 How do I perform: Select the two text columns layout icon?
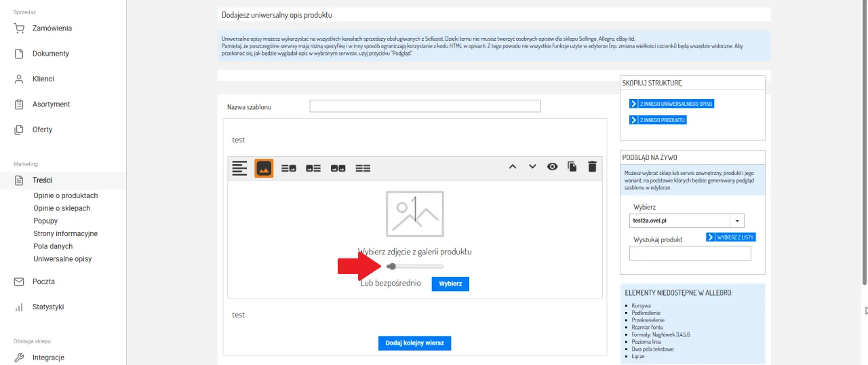(363, 168)
